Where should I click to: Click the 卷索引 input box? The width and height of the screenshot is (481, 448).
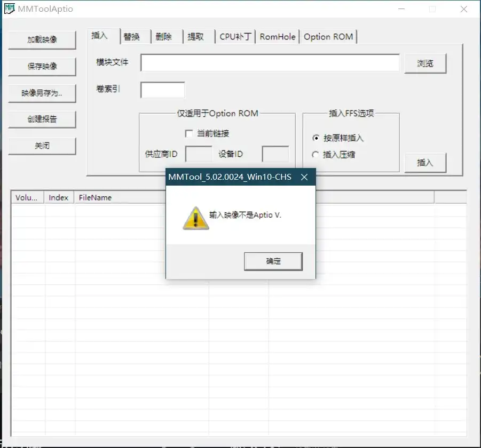click(x=162, y=90)
